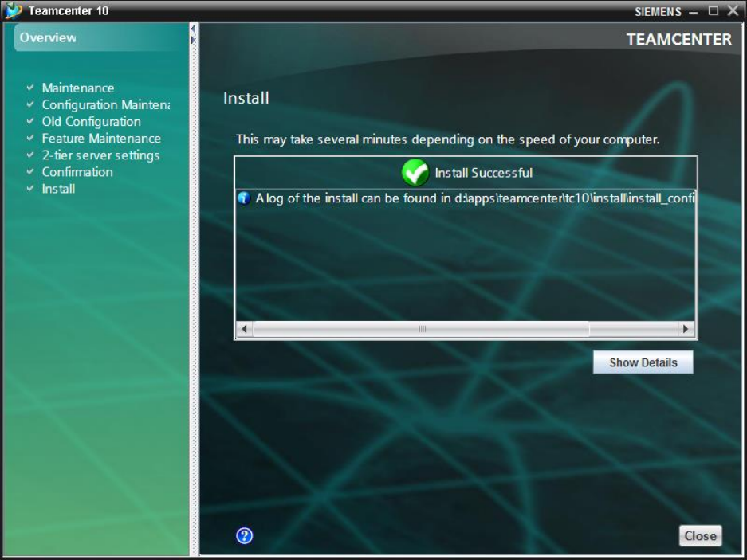Click the scroll right arrow of log panel

[x=686, y=328]
